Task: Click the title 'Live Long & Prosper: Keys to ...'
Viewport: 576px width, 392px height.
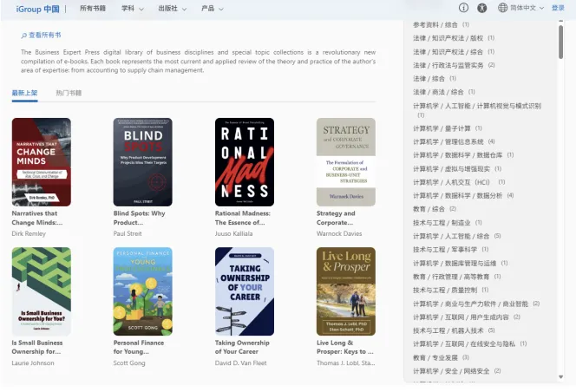Action: click(x=345, y=347)
